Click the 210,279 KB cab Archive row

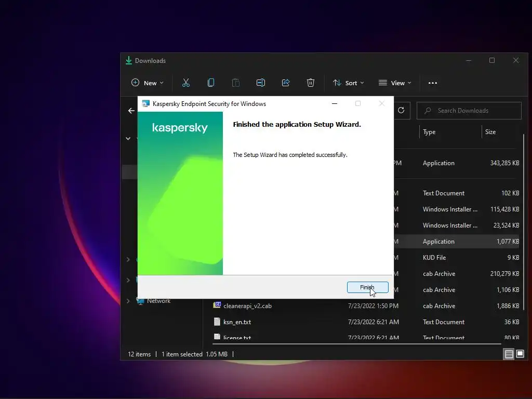457,274
